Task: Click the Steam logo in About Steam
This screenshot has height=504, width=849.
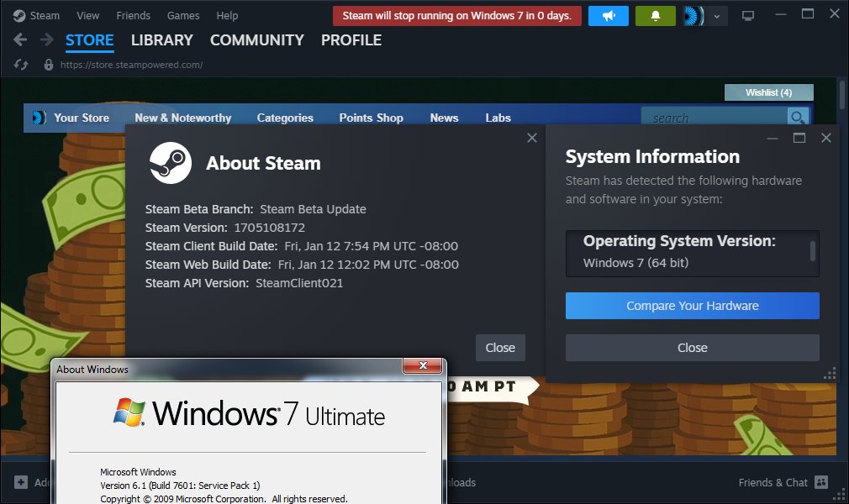Action: pos(171,163)
